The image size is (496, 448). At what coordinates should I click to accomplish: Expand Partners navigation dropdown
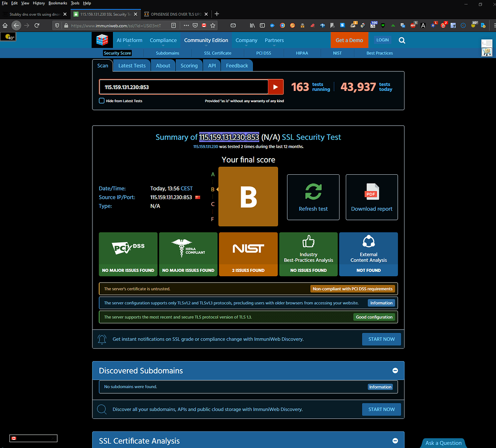[x=274, y=40]
